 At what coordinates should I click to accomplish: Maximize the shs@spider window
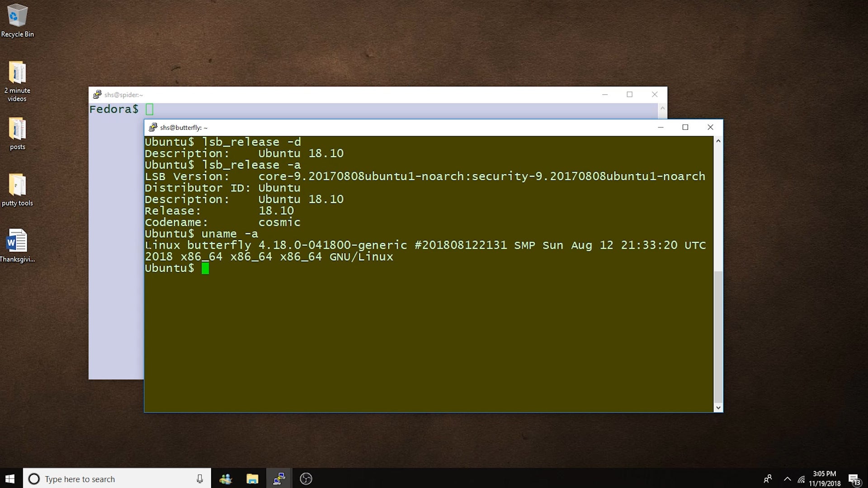point(629,94)
